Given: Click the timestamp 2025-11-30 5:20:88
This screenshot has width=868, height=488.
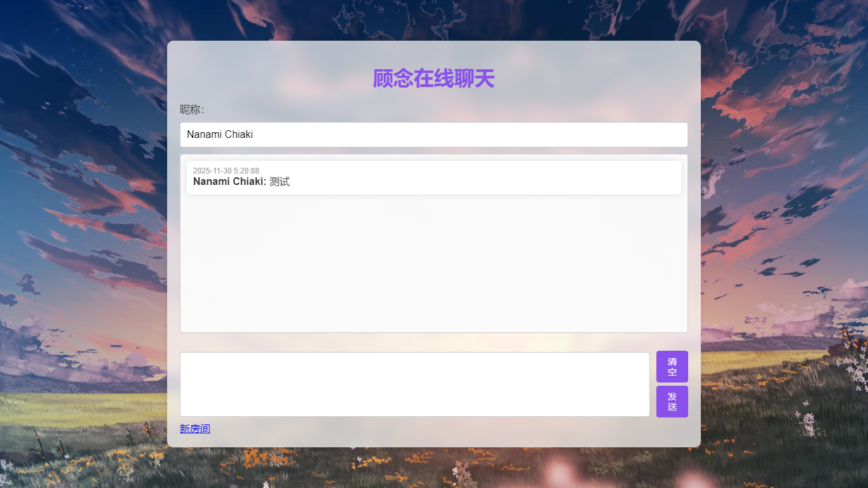Looking at the screenshot, I should click(226, 170).
